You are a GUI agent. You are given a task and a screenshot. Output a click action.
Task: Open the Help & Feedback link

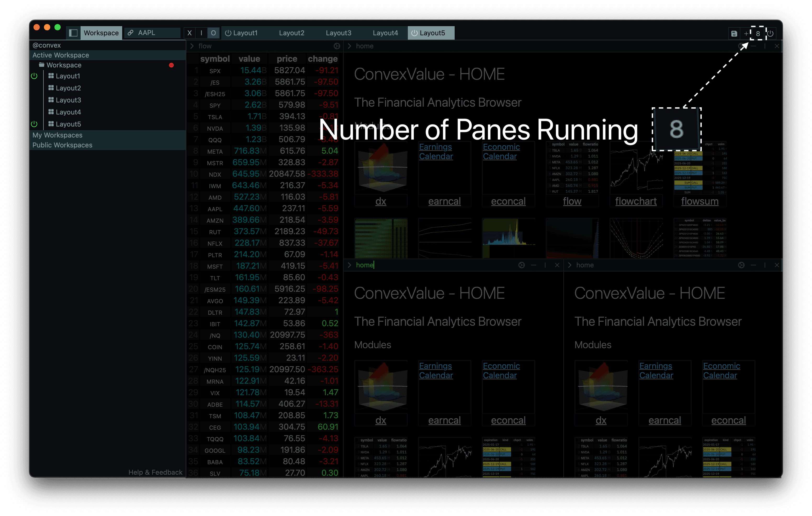point(155,473)
